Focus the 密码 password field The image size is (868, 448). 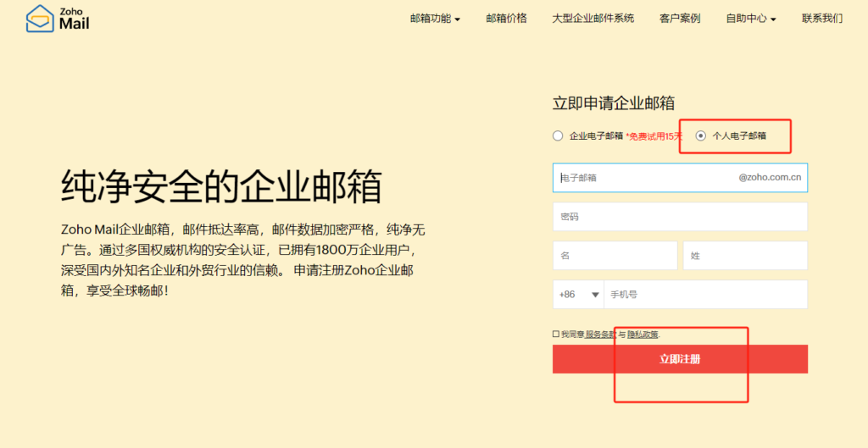coord(680,217)
